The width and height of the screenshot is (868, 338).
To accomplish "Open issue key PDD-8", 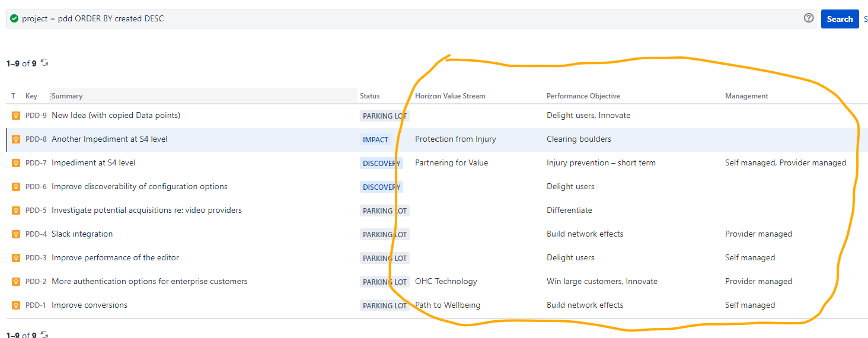I will pos(36,139).
